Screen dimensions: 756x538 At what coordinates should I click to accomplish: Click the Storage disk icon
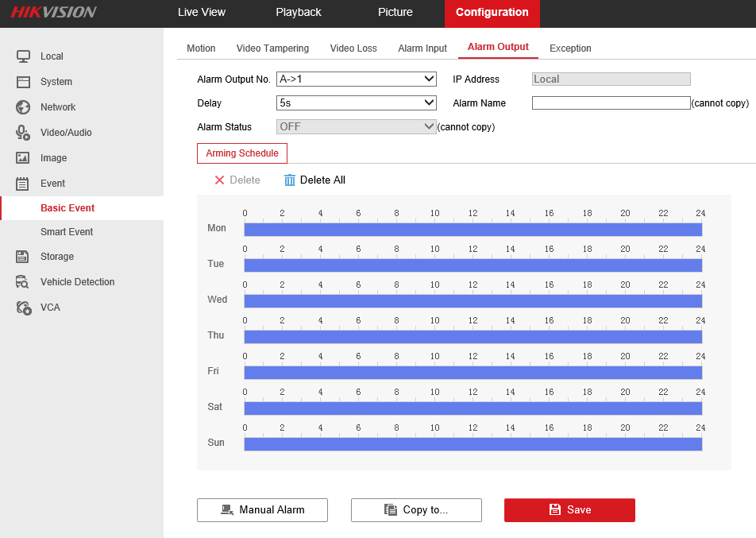[x=23, y=257]
